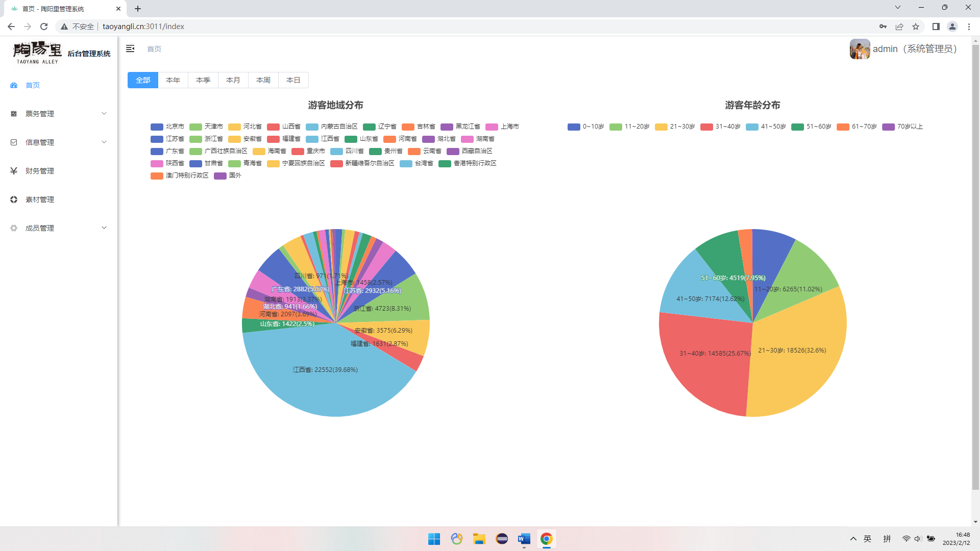
Task: Click the 财务管理 yen icon
Action: coord(14,171)
